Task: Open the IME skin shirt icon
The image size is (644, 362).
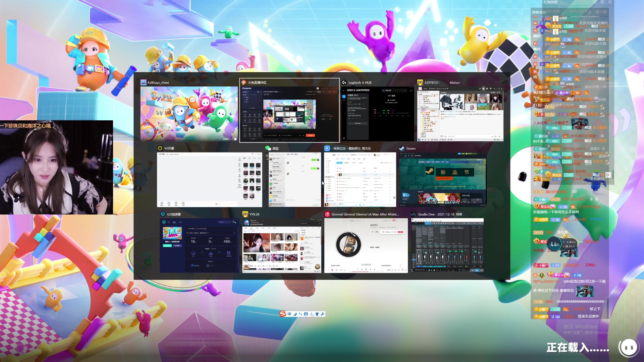Action: [x=317, y=314]
